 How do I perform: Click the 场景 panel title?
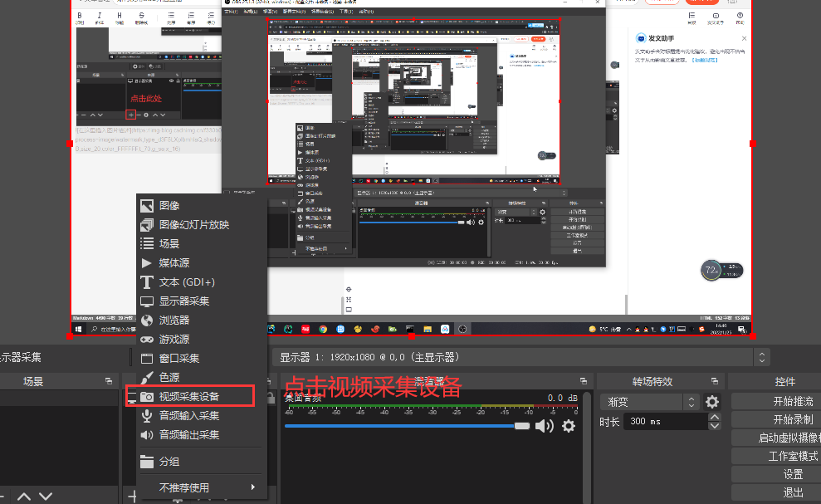(x=33, y=381)
